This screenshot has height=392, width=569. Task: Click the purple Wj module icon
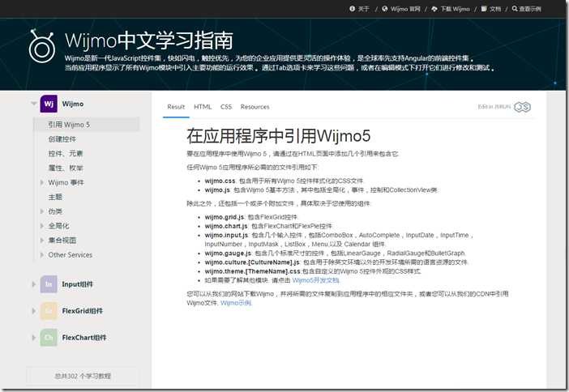[x=49, y=104]
